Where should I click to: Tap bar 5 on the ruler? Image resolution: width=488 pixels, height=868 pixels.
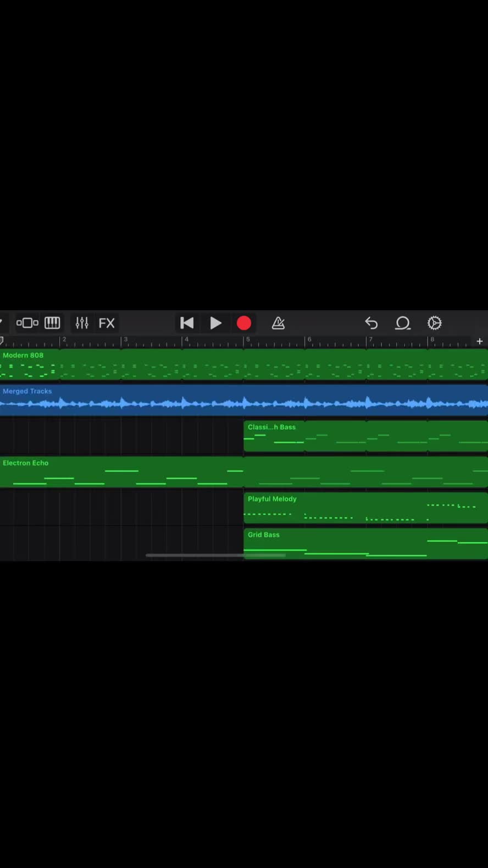(248, 340)
